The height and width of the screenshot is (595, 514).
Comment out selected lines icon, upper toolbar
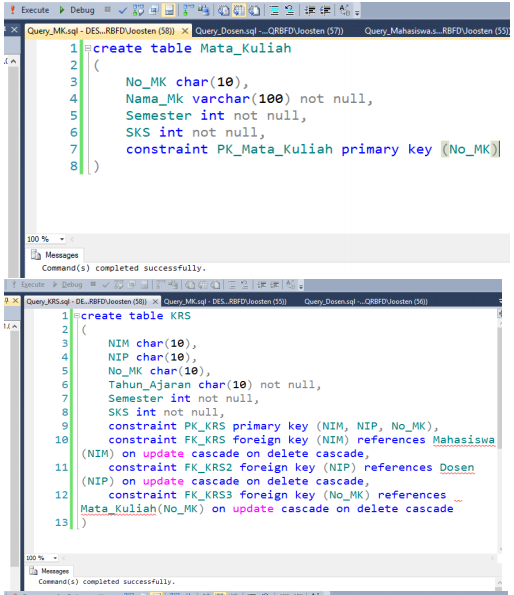274,10
